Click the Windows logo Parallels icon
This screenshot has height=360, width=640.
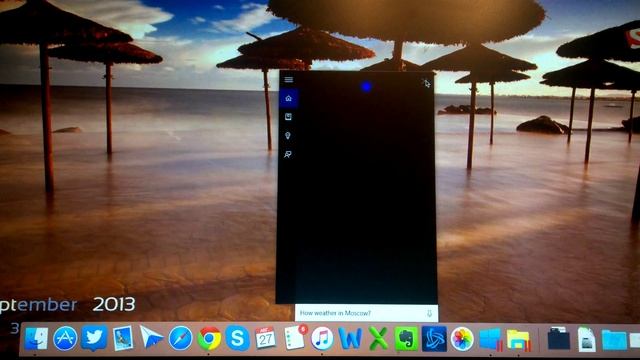point(490,339)
